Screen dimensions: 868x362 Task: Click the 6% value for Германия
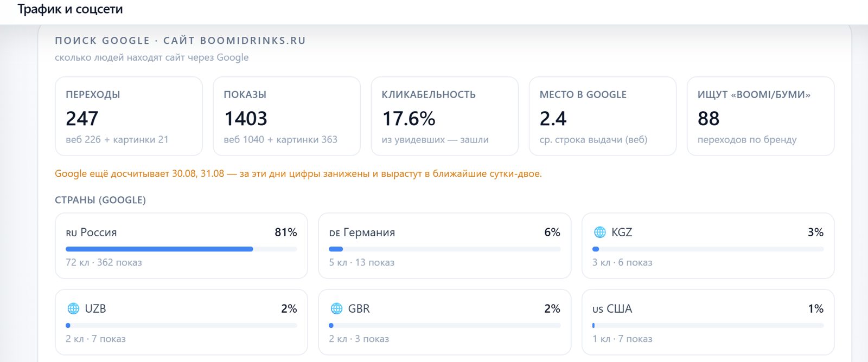[x=552, y=232]
